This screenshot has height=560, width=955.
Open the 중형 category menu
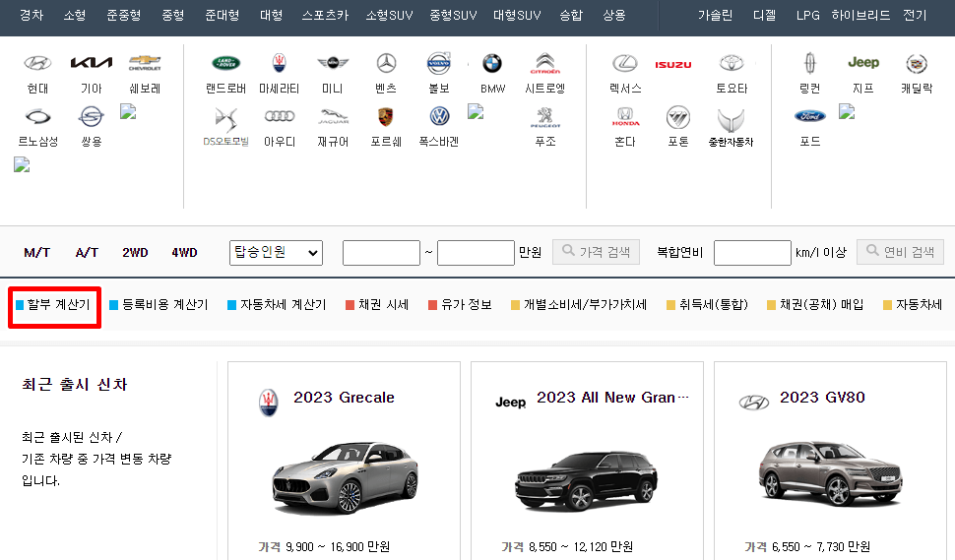click(173, 15)
